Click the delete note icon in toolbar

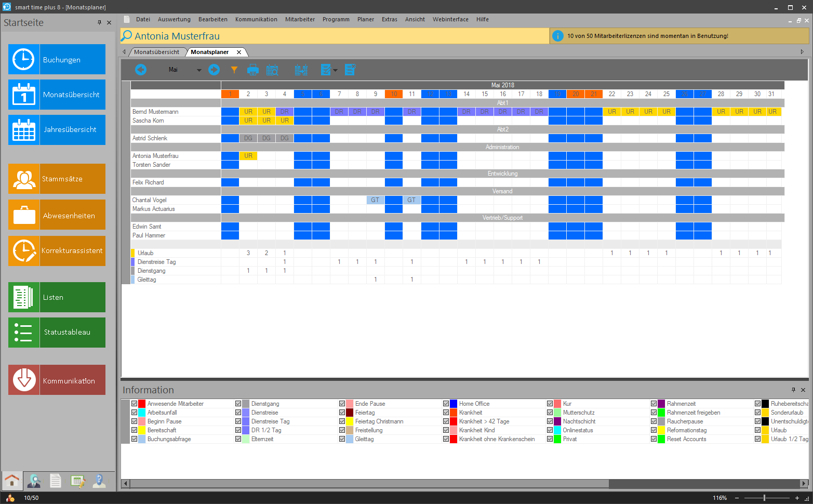[350, 70]
